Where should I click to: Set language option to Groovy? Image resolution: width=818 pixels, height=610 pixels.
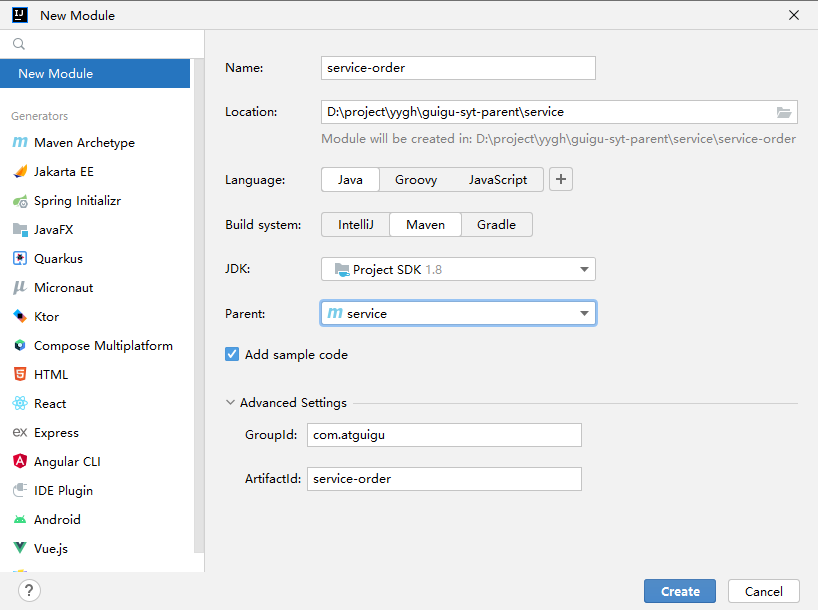pos(416,180)
